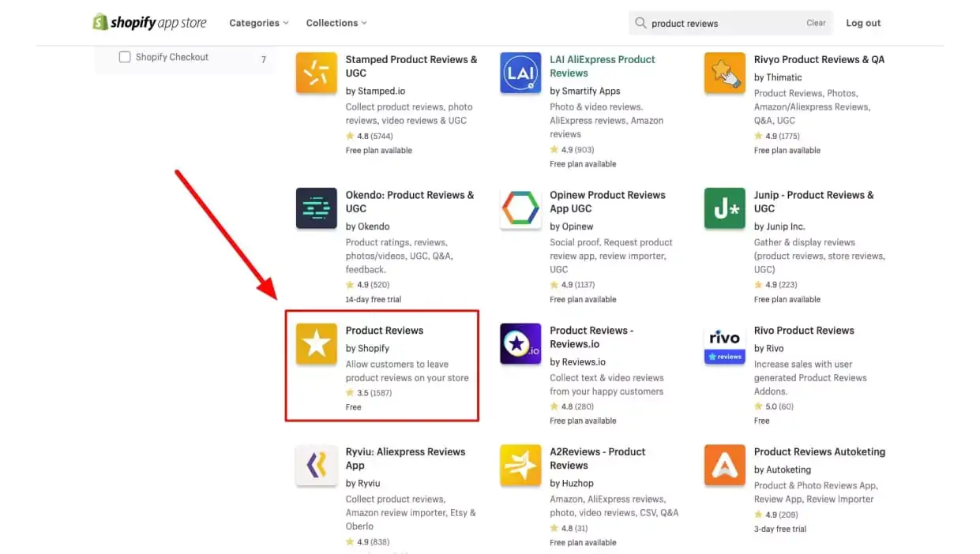Open Rivo Product Reviews title
This screenshot has height=554, width=980.
pyautogui.click(x=804, y=331)
